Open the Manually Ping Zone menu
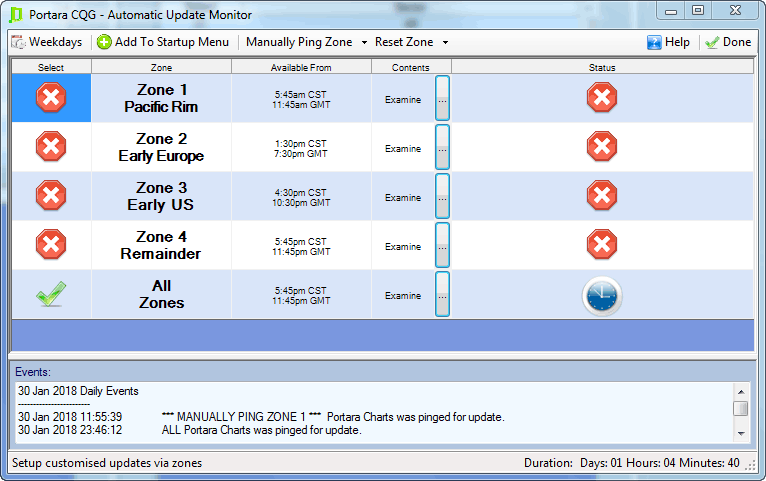The image size is (766, 481). 299,42
